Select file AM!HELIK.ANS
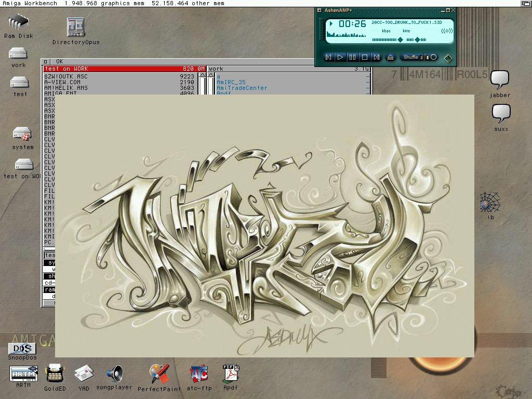This screenshot has height=399, width=532. pyautogui.click(x=119, y=88)
